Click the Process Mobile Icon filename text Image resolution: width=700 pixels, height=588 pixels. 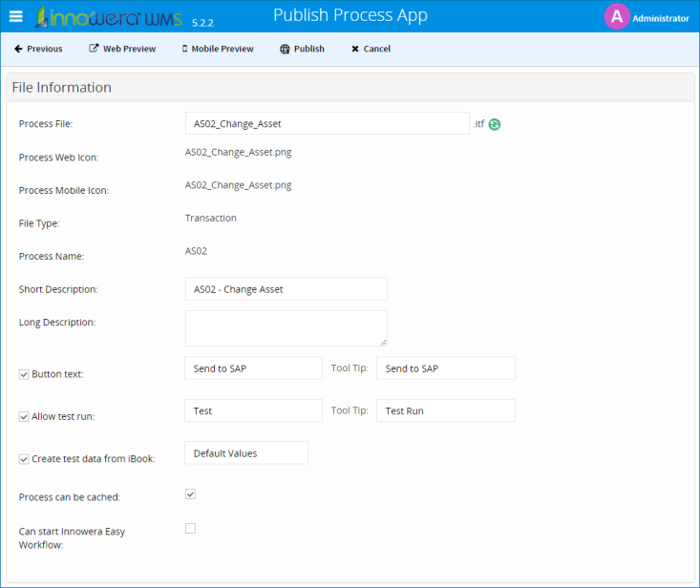(238, 185)
